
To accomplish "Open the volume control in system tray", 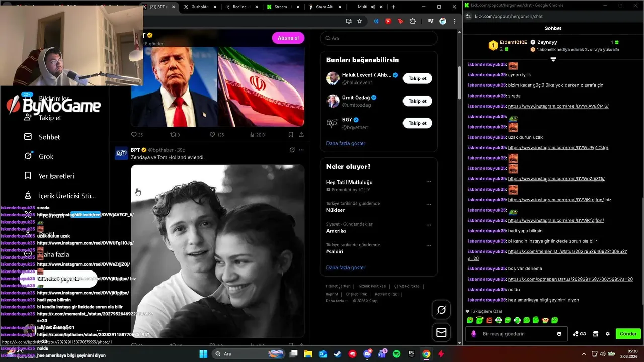I will pos(604,354).
